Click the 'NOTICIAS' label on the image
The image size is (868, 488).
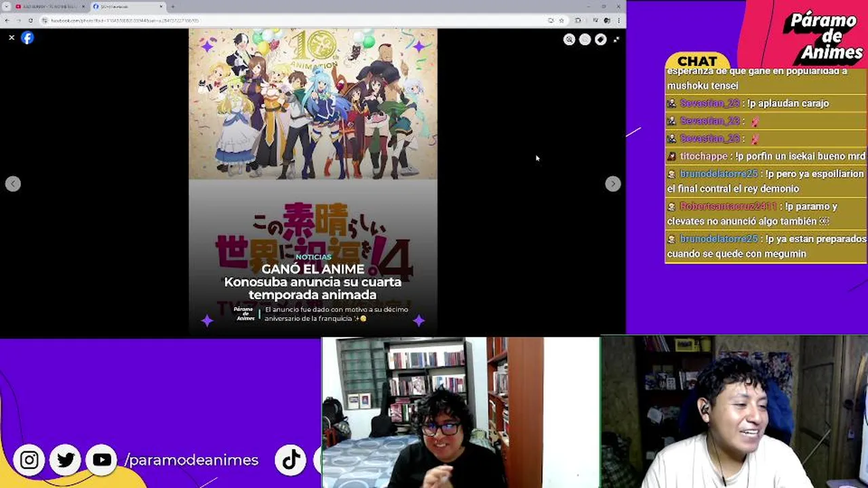tap(313, 257)
